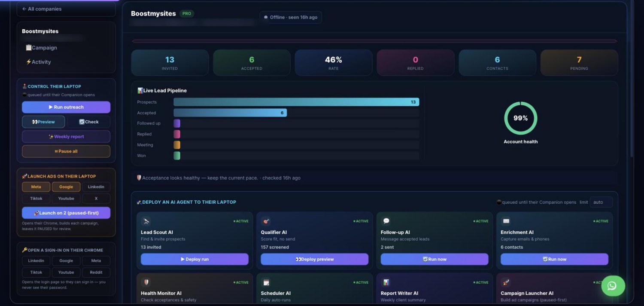Click '2 sent' text on Follow-up AI

(388, 247)
